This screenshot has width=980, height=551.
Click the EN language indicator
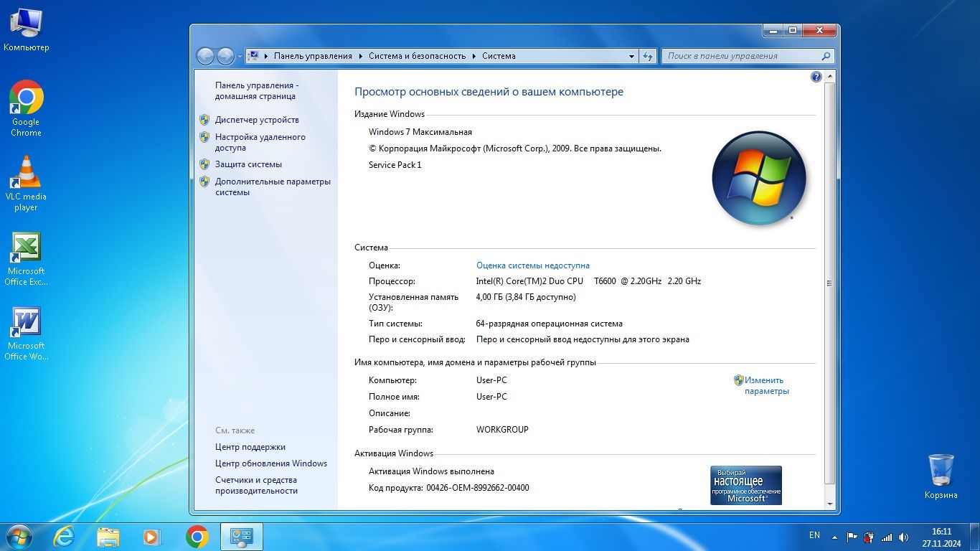click(x=814, y=535)
